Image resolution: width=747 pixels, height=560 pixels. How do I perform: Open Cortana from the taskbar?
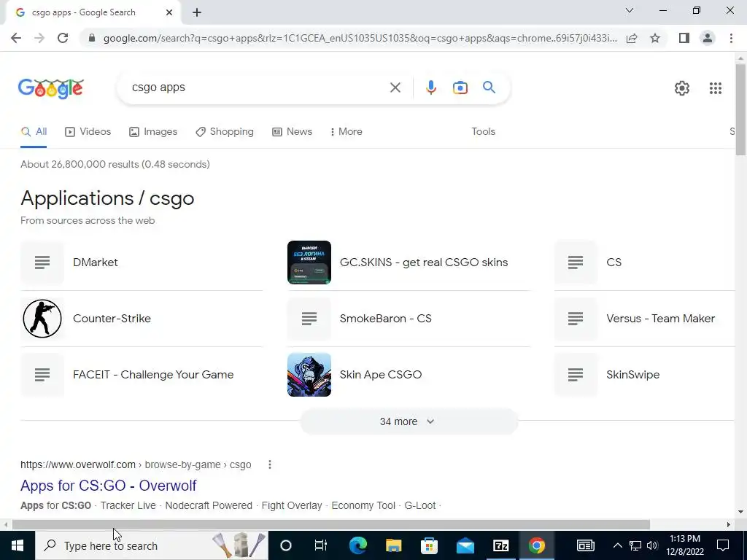point(285,545)
